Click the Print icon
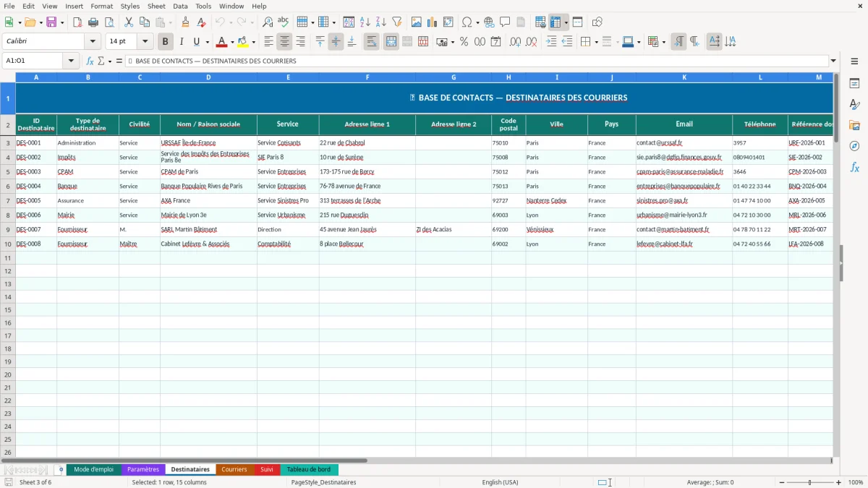The height and width of the screenshot is (488, 868). 93,22
